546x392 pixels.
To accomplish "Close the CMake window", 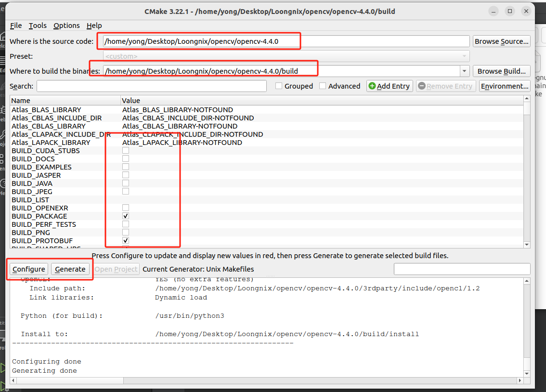I will click(x=526, y=11).
